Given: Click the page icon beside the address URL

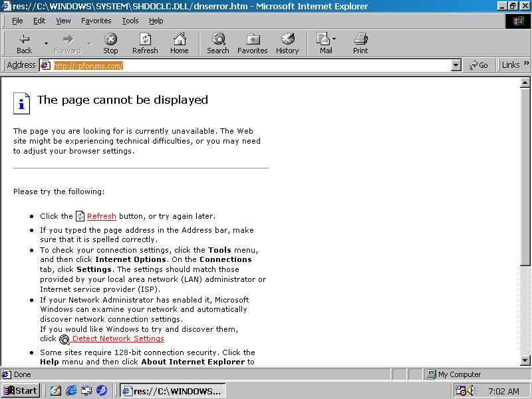Looking at the screenshot, I should point(46,65).
